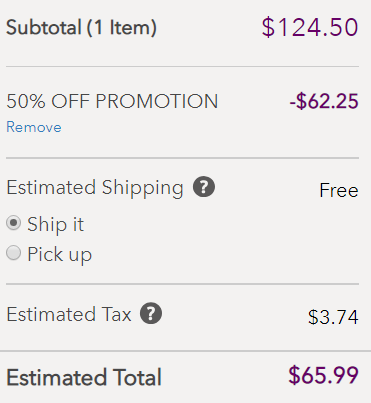Open the Estimated Shipping help icon

[204, 187]
